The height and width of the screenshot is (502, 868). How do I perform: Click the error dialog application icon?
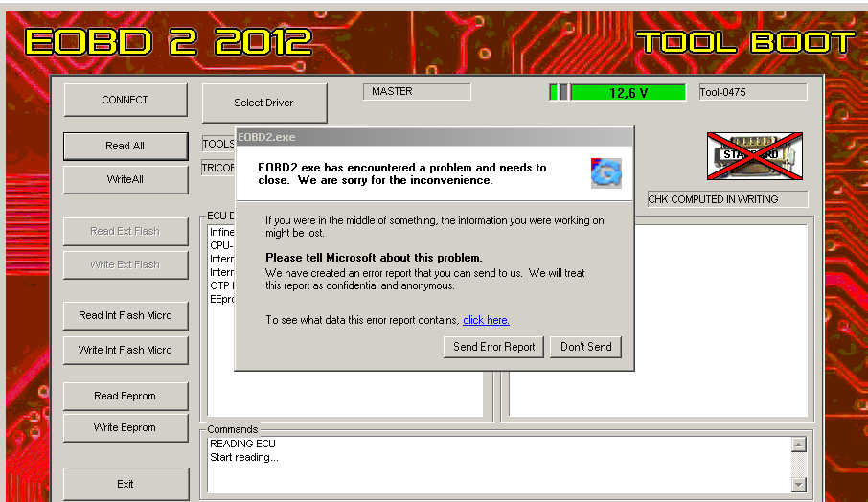click(606, 172)
